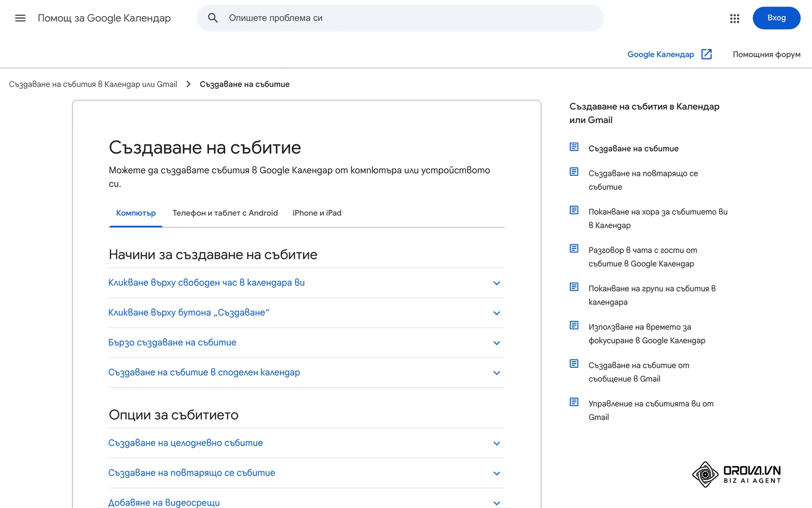Open sidebar link Използване на времето за фокусиране
The height and width of the screenshot is (508, 812).
pos(647,334)
